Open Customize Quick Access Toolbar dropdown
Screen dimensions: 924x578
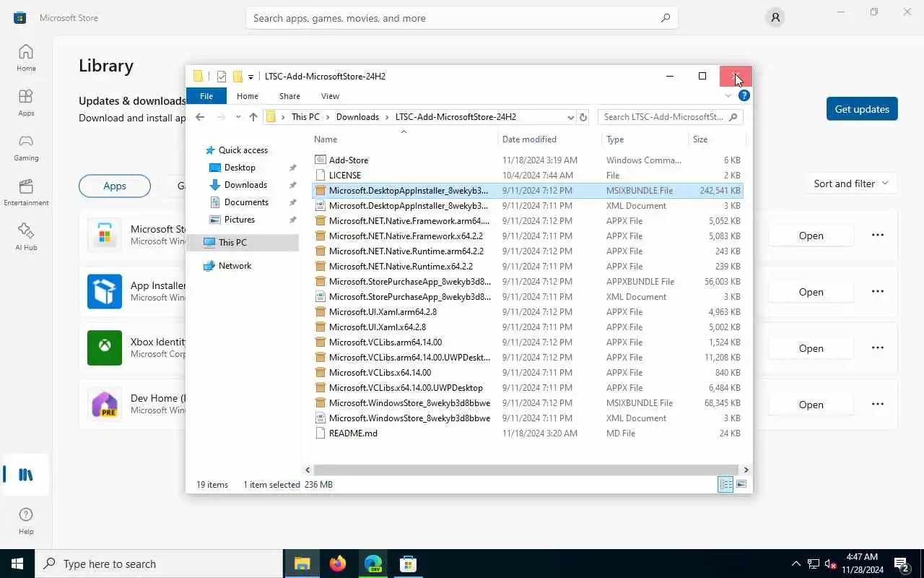[x=250, y=77]
